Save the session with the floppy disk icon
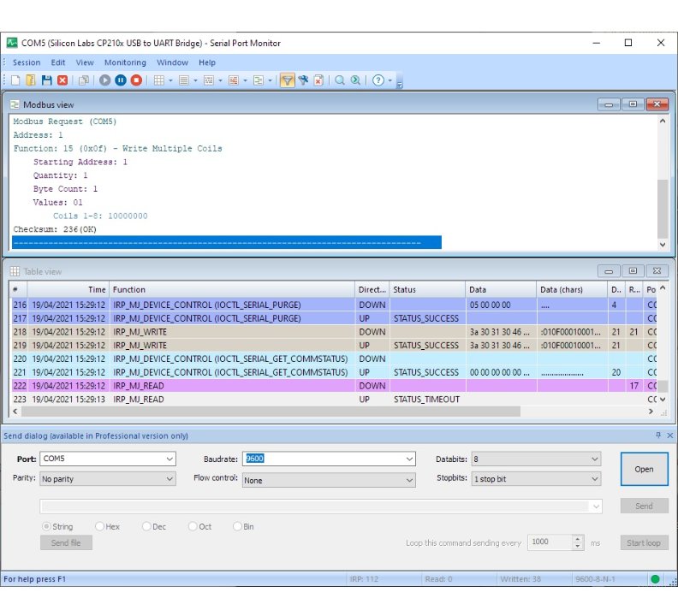The height and width of the screenshot is (616, 678). (x=47, y=80)
